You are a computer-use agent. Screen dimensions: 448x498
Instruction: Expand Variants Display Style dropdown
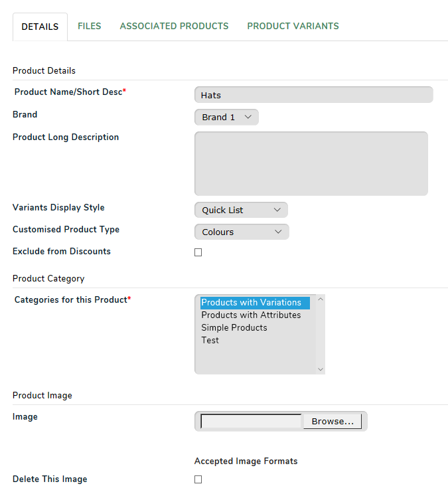241,210
